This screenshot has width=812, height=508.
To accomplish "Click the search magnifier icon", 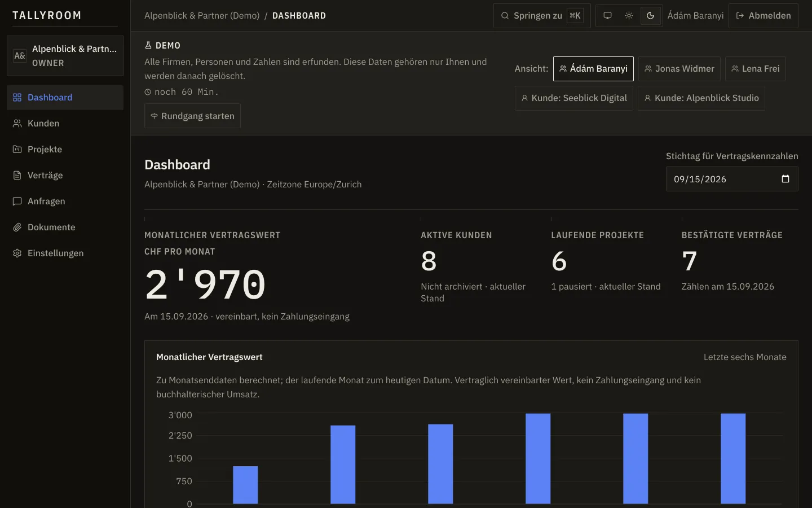I will coord(505,16).
